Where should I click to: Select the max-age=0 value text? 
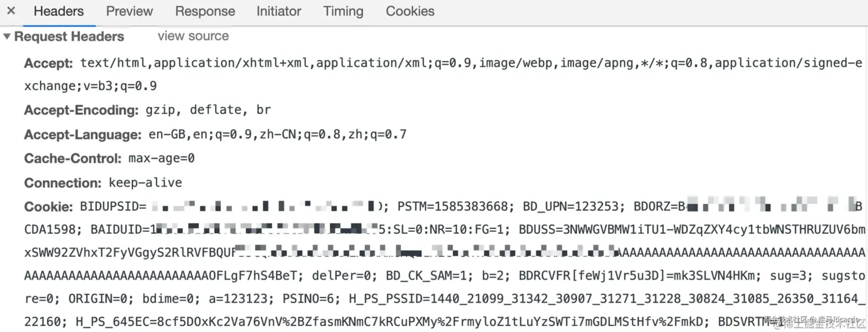[x=162, y=158]
